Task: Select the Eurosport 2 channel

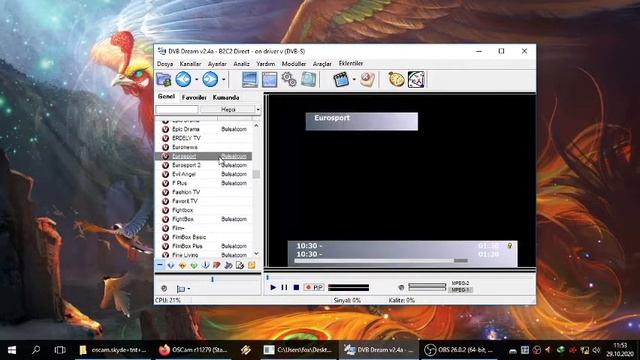Action: click(203, 165)
